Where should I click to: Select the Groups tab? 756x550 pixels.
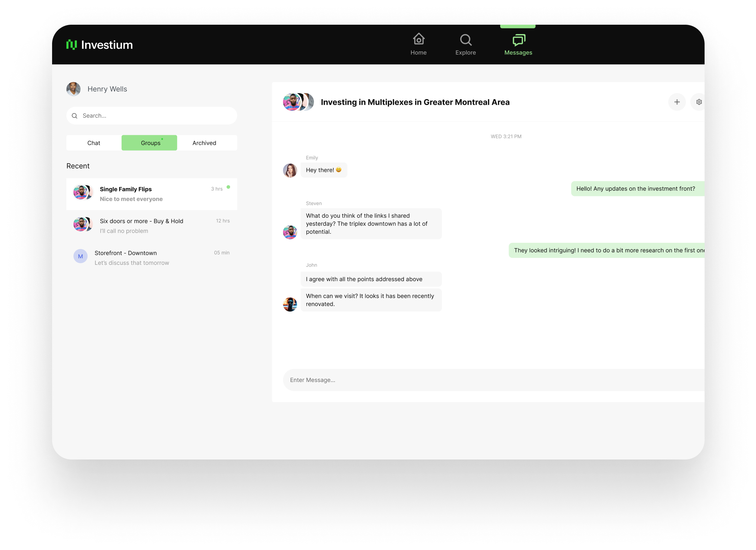coord(149,143)
